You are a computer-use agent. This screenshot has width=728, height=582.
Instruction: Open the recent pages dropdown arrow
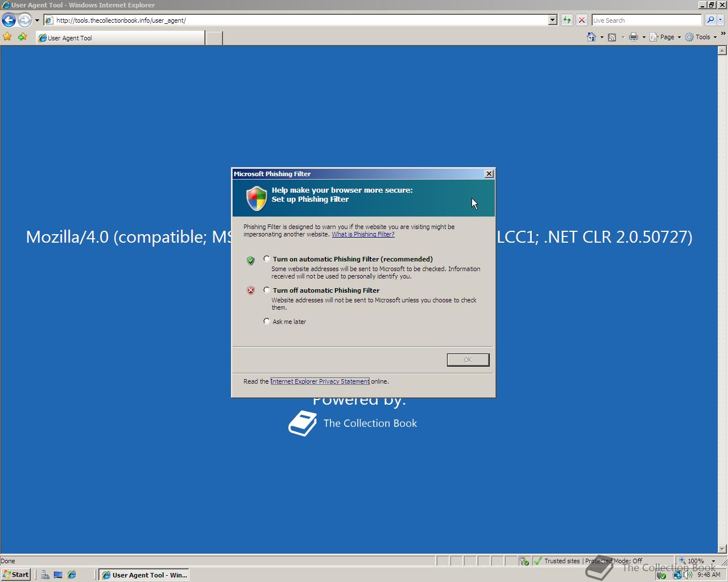[37, 20]
